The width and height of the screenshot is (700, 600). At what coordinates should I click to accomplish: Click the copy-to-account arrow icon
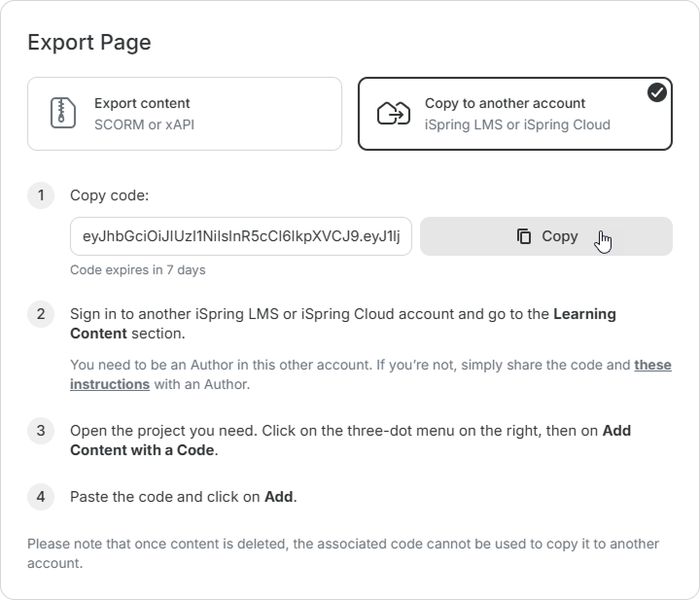click(393, 114)
